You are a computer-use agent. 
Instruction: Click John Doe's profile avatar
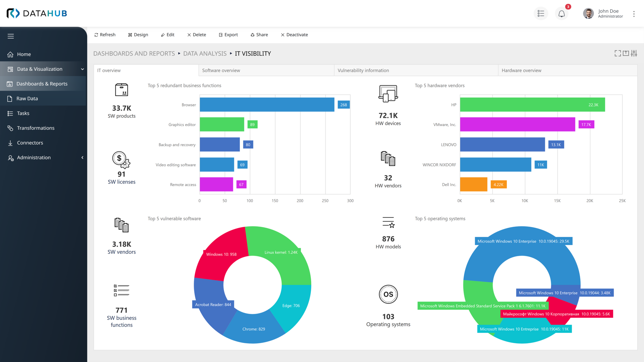(588, 14)
